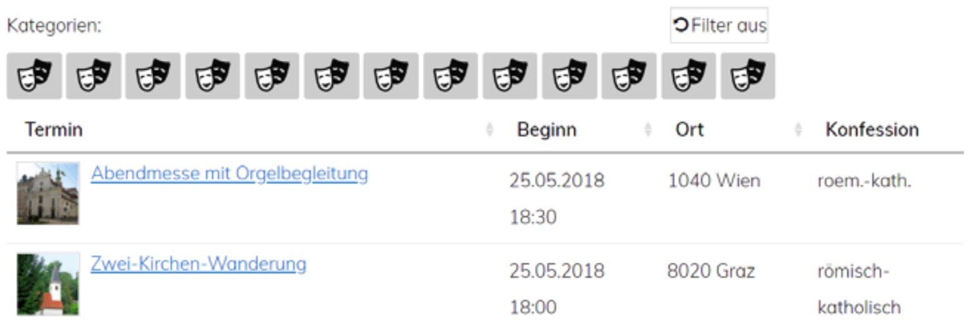Click the last masks category icon
This screenshot has width=980, height=334.
[x=748, y=76]
